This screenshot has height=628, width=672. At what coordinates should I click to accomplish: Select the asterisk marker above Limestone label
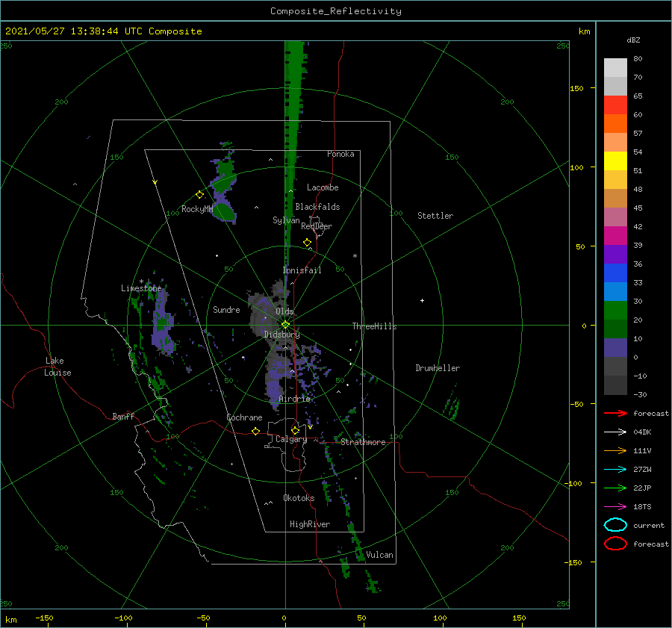(x=141, y=282)
